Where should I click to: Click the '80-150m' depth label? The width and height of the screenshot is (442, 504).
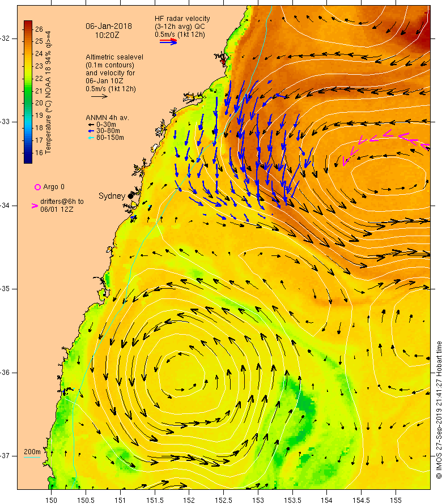click(110, 138)
